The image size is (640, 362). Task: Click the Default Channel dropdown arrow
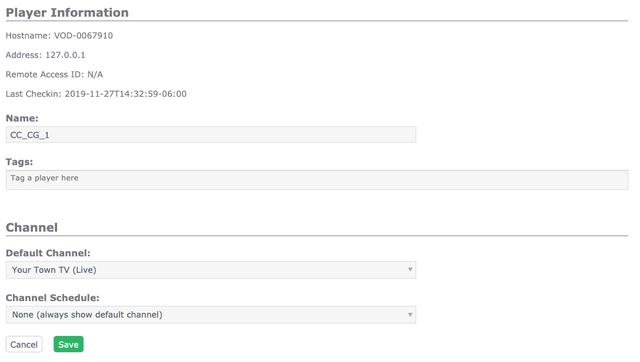(410, 270)
